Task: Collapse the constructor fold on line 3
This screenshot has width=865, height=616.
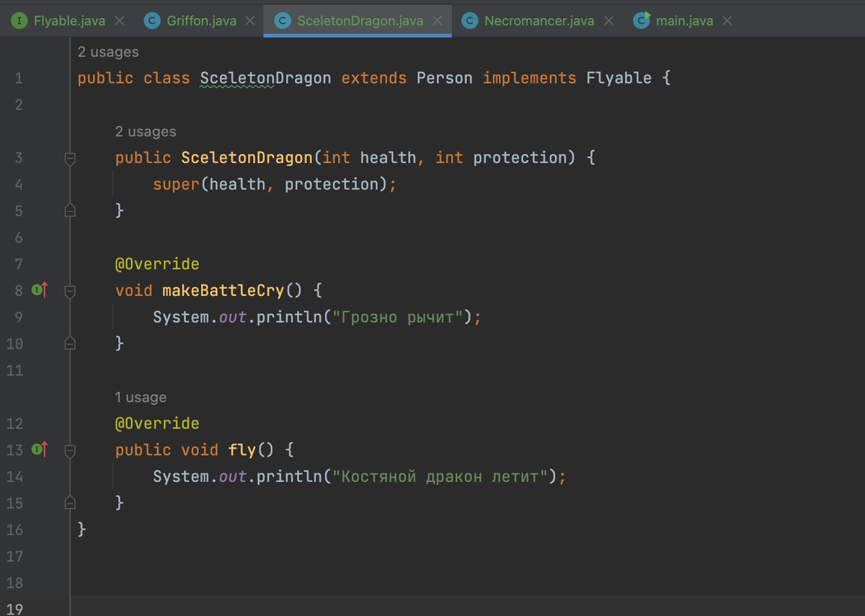Action: point(70,159)
